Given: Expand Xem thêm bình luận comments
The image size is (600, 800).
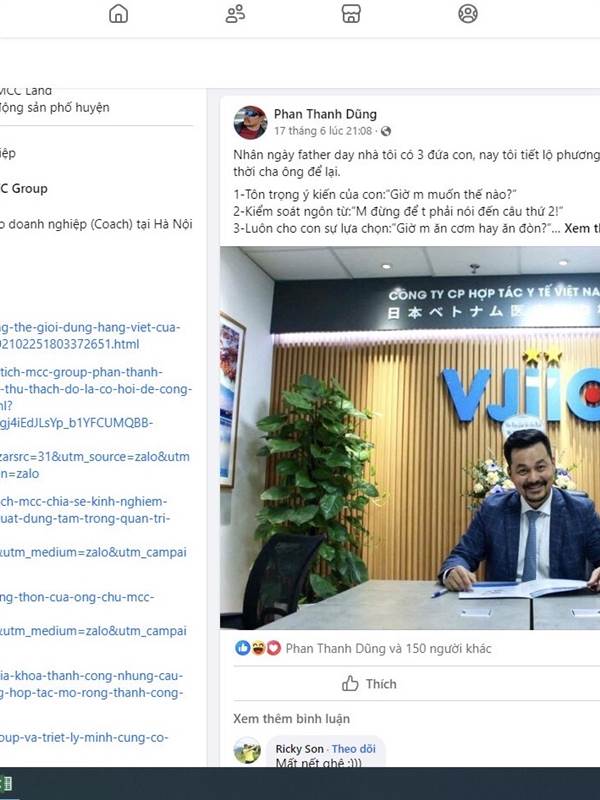Looking at the screenshot, I should [291, 718].
